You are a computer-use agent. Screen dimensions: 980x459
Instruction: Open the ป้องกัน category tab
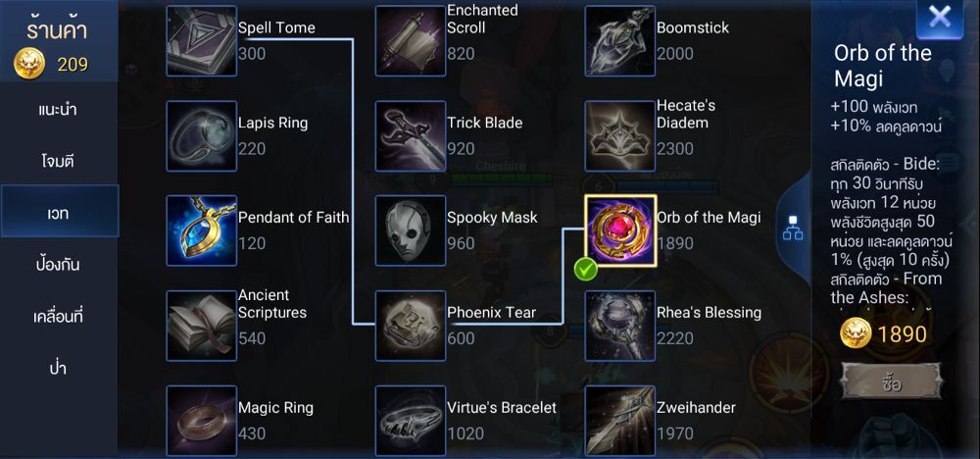click(59, 265)
